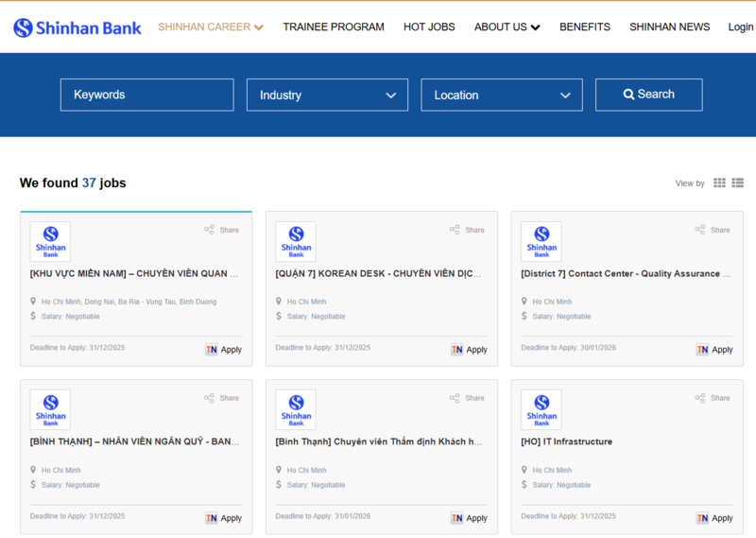Click 'We found 37 jobs' heading

click(73, 182)
